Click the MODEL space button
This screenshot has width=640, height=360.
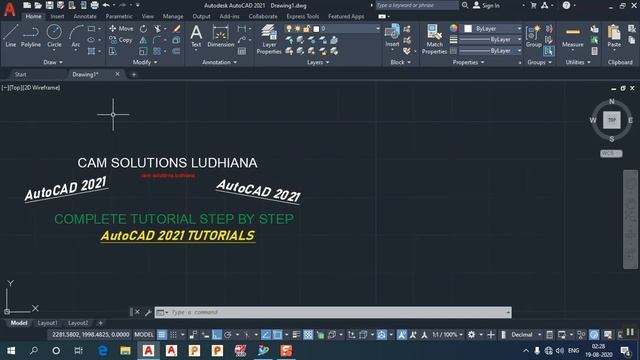[x=144, y=335]
